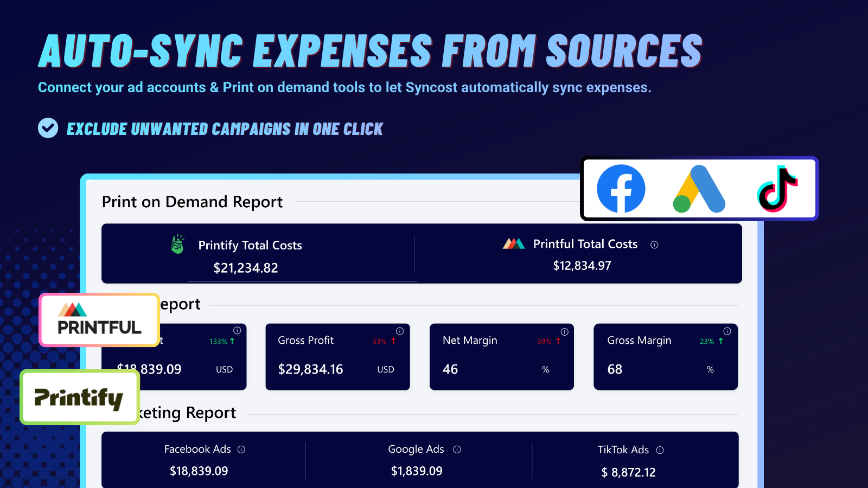Image resolution: width=868 pixels, height=488 pixels.
Task: Click the Facebook Ads amount $18,839.09
Action: click(199, 471)
